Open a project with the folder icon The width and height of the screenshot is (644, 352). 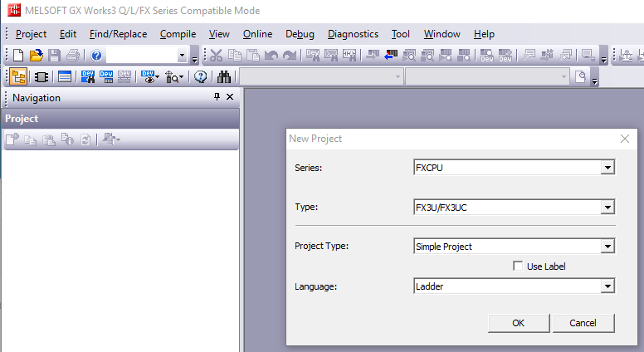(x=37, y=55)
